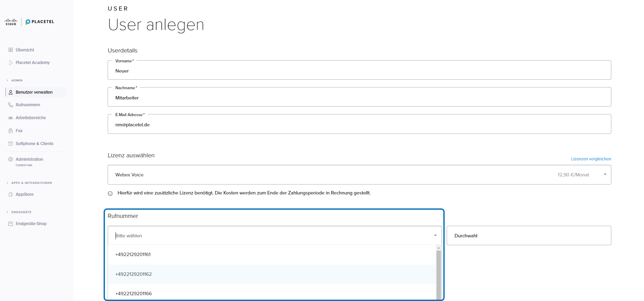This screenshot has height=301, width=644.
Task: Click the Übersicht grid icon
Action: [11, 50]
